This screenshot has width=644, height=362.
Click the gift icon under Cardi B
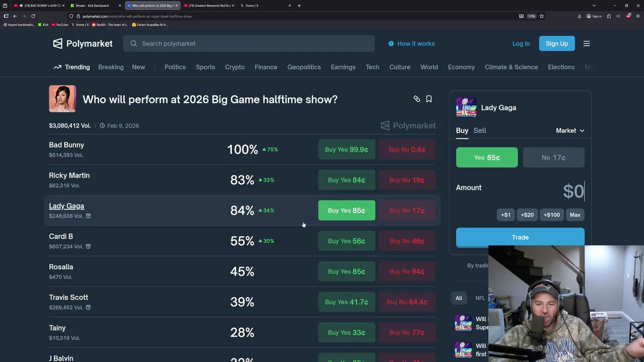(x=88, y=246)
